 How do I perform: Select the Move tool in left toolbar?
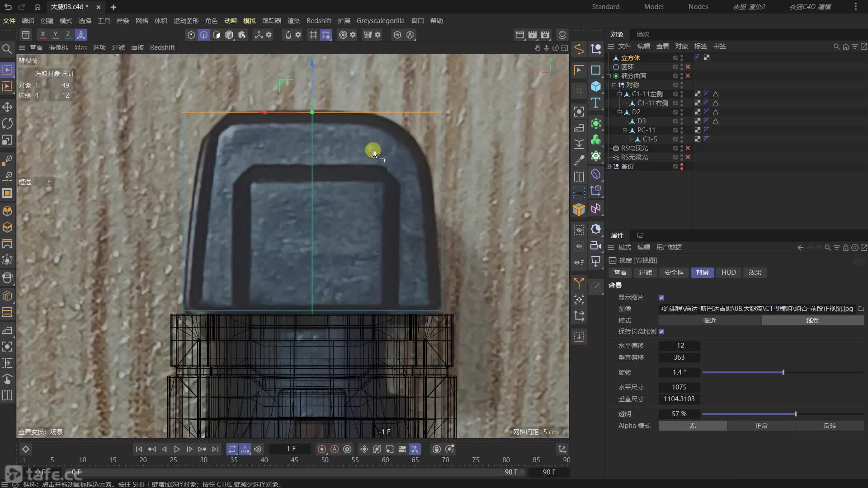7,107
